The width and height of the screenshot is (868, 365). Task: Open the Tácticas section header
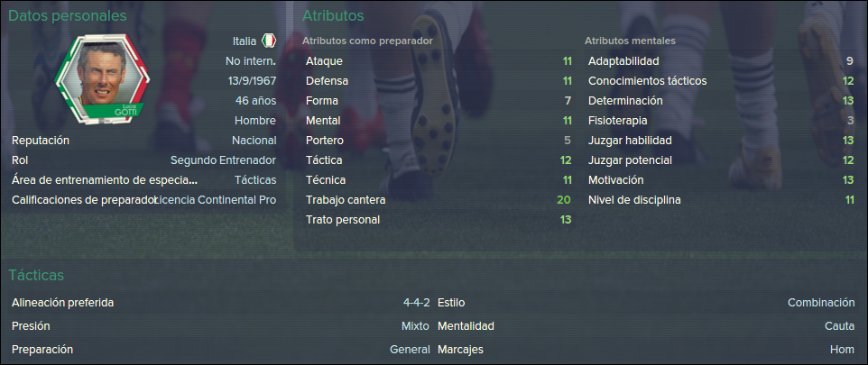coord(36,275)
